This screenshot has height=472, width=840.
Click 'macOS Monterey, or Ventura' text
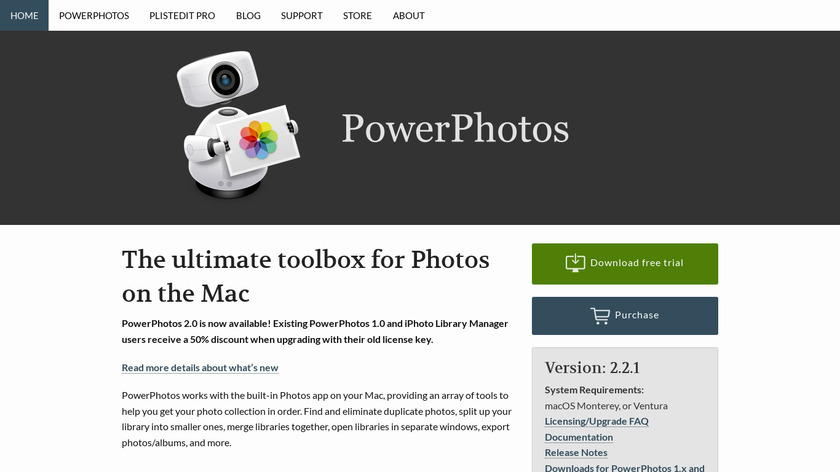point(606,406)
